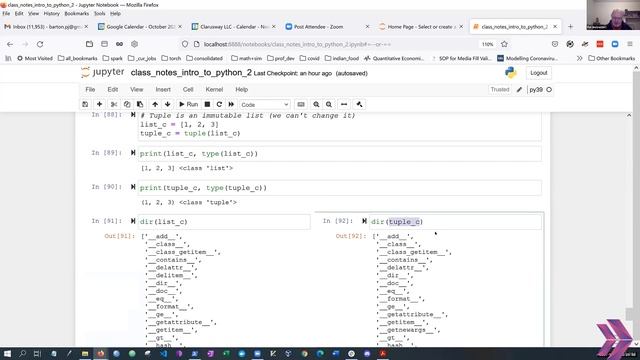Viewport: 640px width, 360px height.
Task: Open Jupyter Kernel menu
Action: 214,89
